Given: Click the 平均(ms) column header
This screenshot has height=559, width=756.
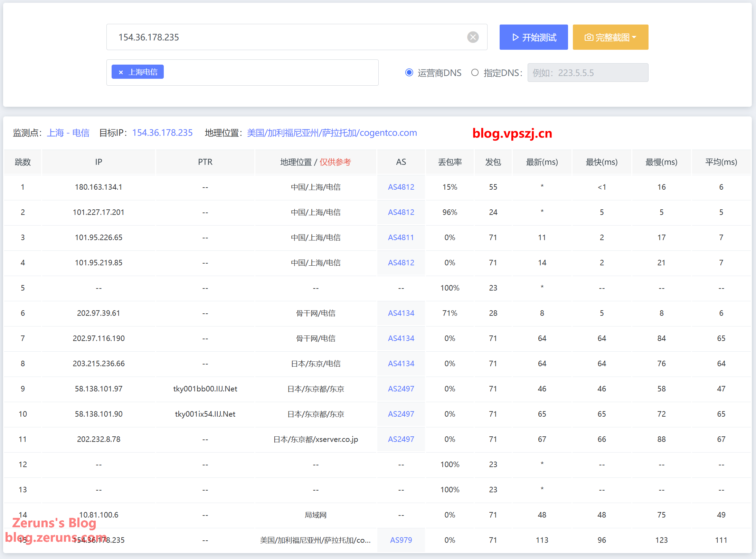Looking at the screenshot, I should tap(721, 162).
